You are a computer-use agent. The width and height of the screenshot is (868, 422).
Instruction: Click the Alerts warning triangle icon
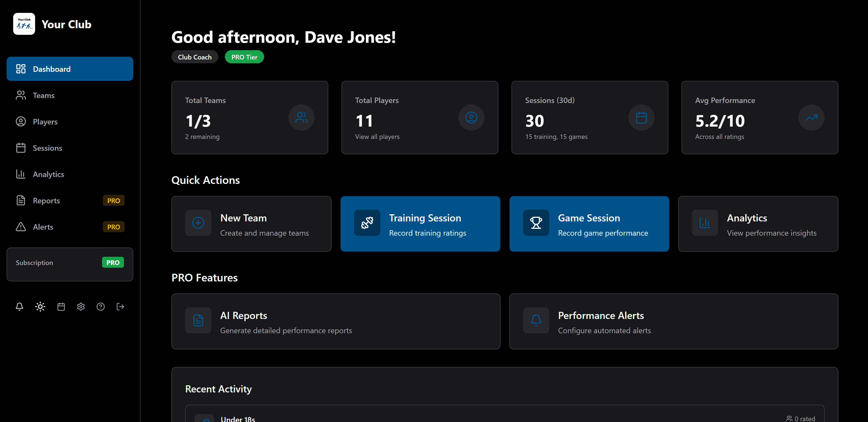[21, 227]
